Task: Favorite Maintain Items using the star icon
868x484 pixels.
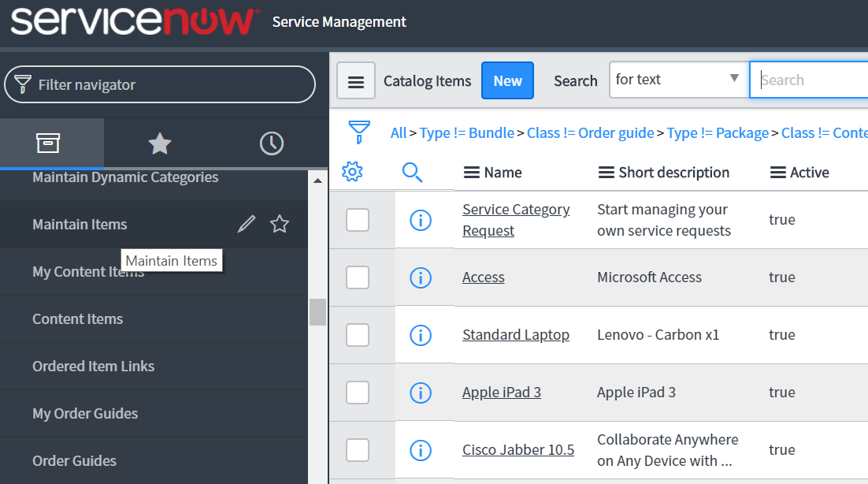Action: pos(280,224)
